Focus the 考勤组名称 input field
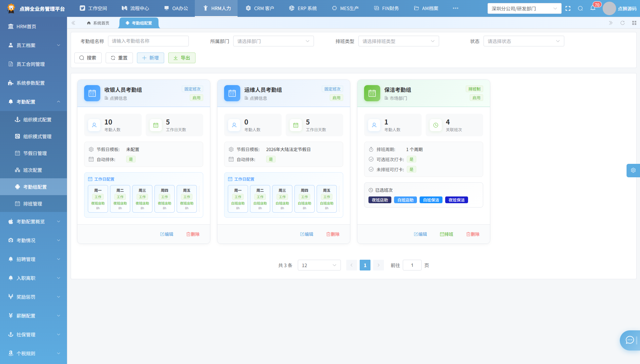The image size is (640, 364). [148, 41]
